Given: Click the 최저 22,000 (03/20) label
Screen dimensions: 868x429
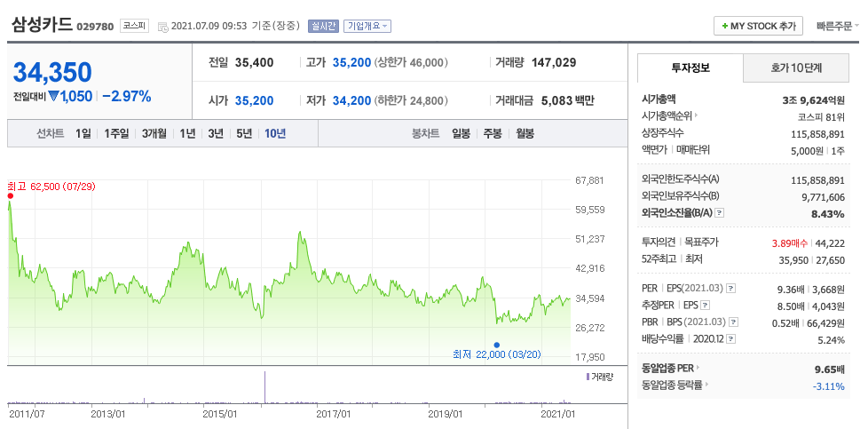Looking at the screenshot, I should [496, 354].
